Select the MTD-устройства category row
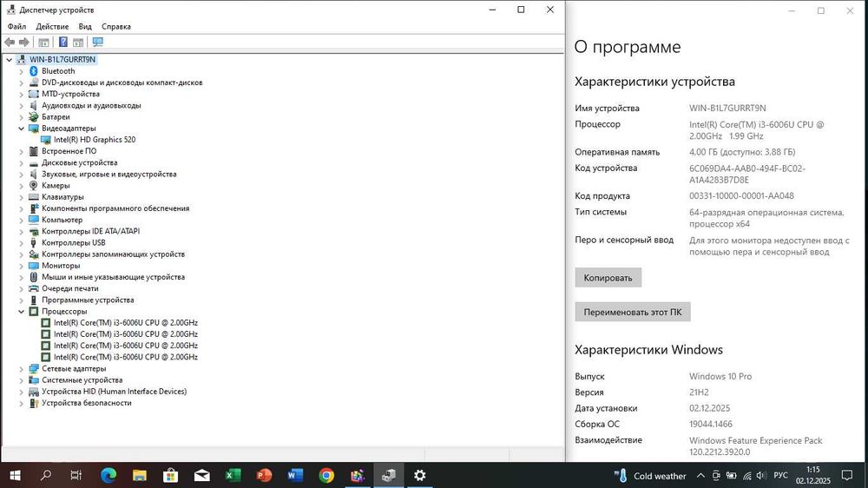Image resolution: width=868 pixels, height=488 pixels. [x=70, y=94]
